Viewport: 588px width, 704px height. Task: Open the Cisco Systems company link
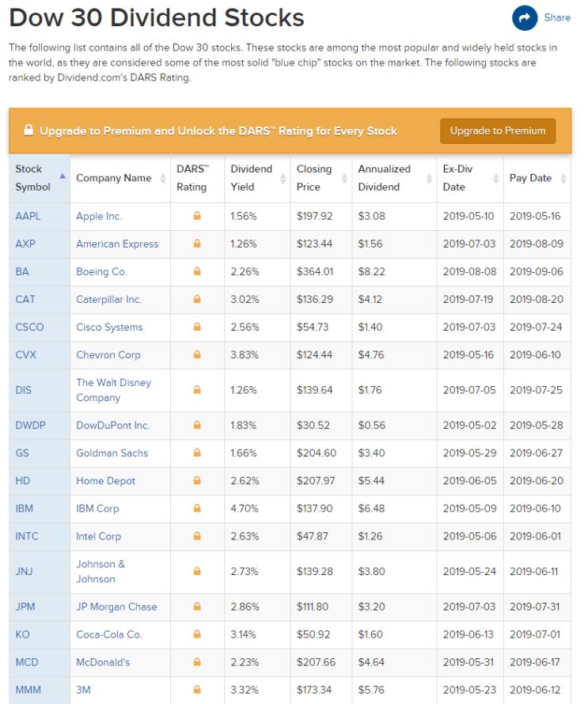click(109, 327)
